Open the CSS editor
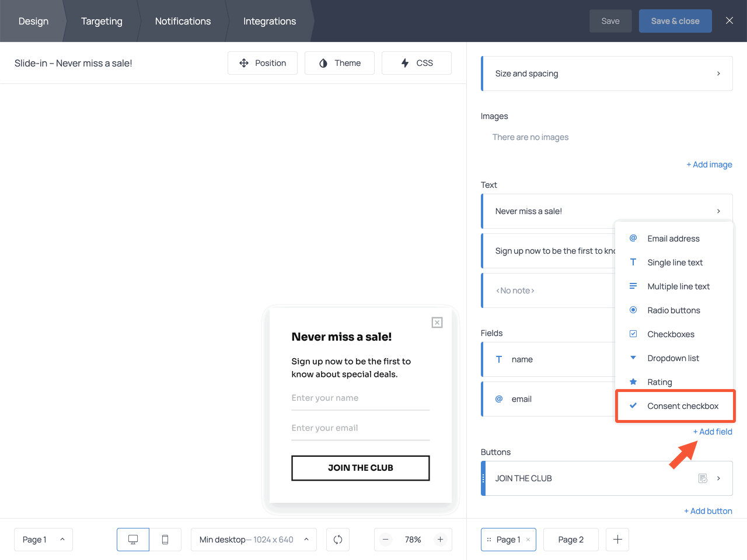Viewport: 747px width, 560px height. [416, 62]
